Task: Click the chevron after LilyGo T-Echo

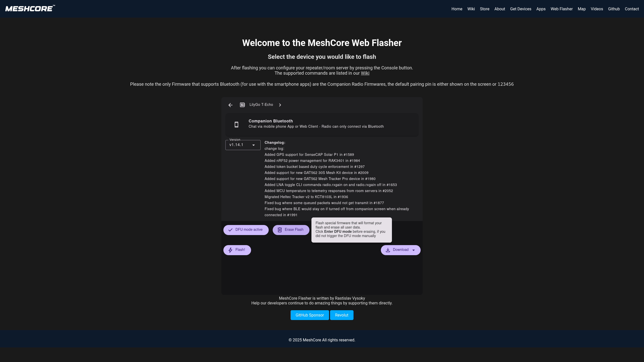Action: 280,105
